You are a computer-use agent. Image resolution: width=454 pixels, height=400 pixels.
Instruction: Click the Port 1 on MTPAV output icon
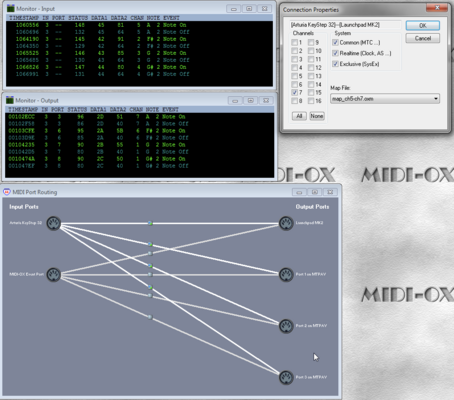click(x=286, y=275)
